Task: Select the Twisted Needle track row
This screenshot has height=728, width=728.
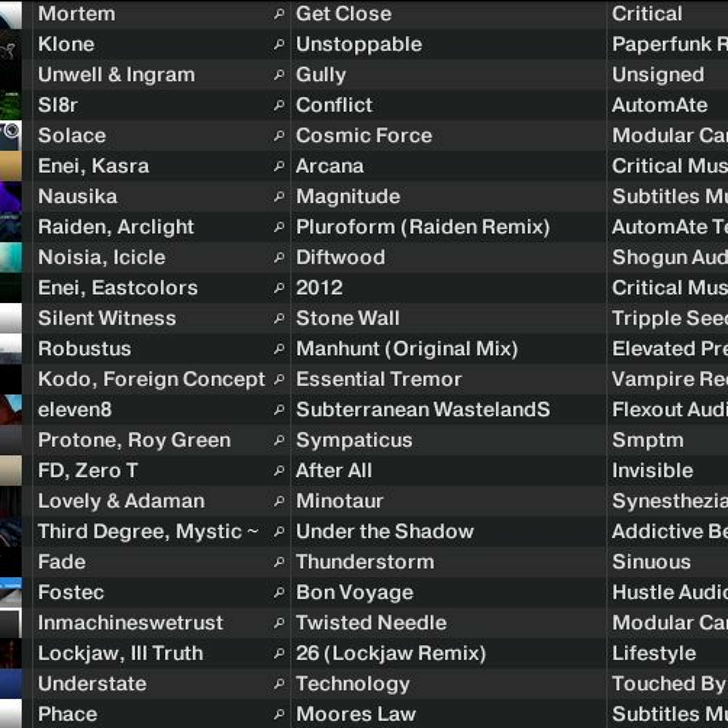Action: click(x=371, y=623)
